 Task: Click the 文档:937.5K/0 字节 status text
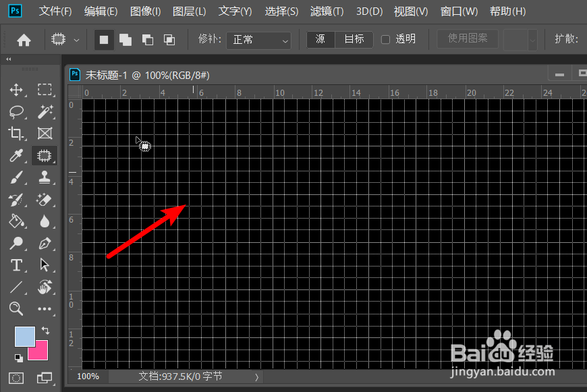[x=180, y=376]
